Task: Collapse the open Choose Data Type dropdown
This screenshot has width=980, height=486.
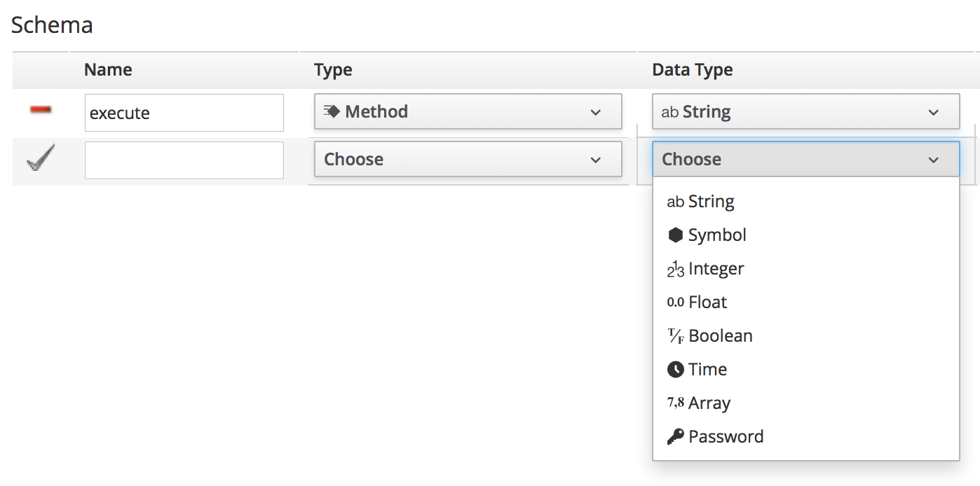Action: click(x=805, y=160)
